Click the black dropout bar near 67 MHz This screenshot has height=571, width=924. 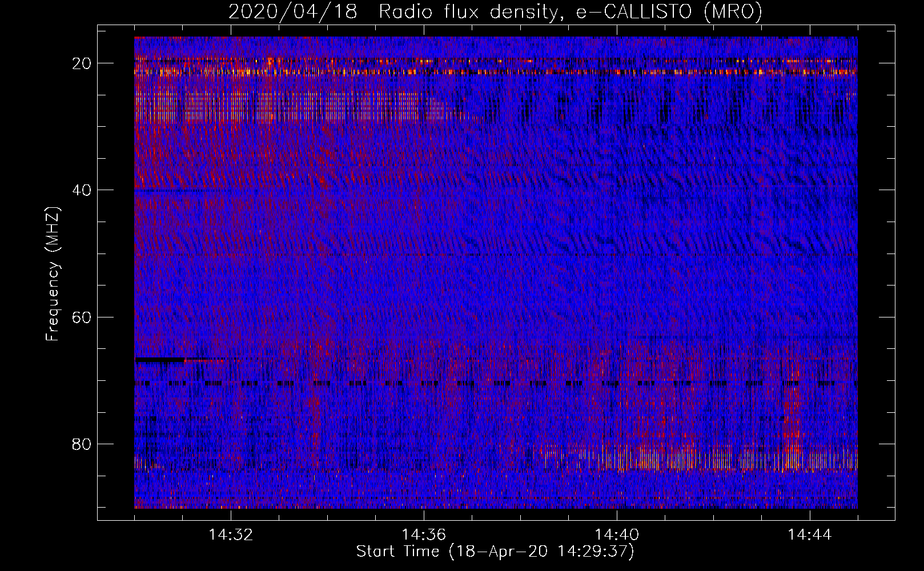(x=160, y=360)
